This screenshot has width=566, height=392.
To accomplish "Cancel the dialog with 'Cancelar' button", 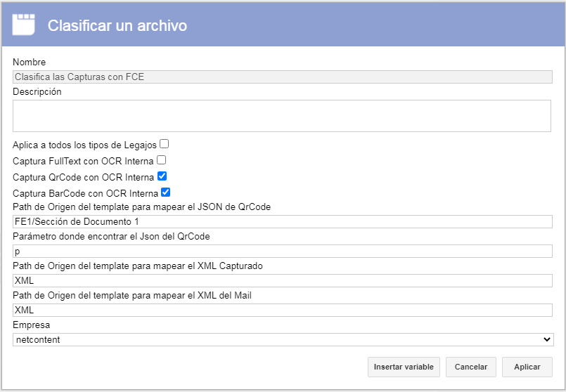I will pyautogui.click(x=470, y=367).
